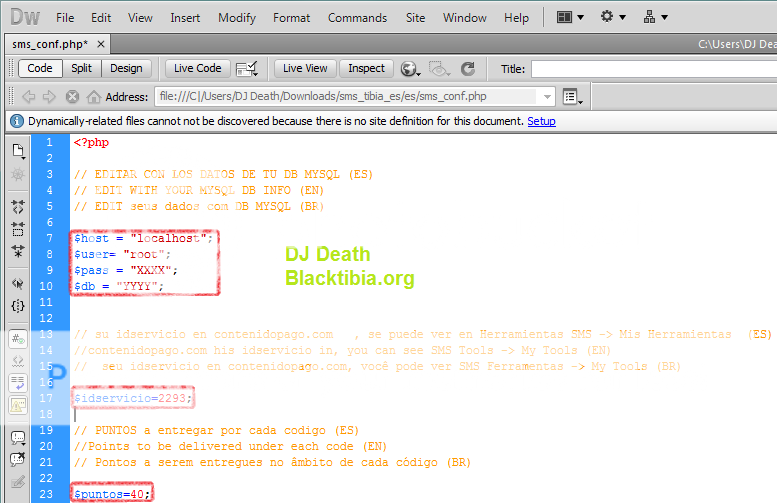Click line number 19 in gutter
The width and height of the screenshot is (777, 503).
pos(46,430)
